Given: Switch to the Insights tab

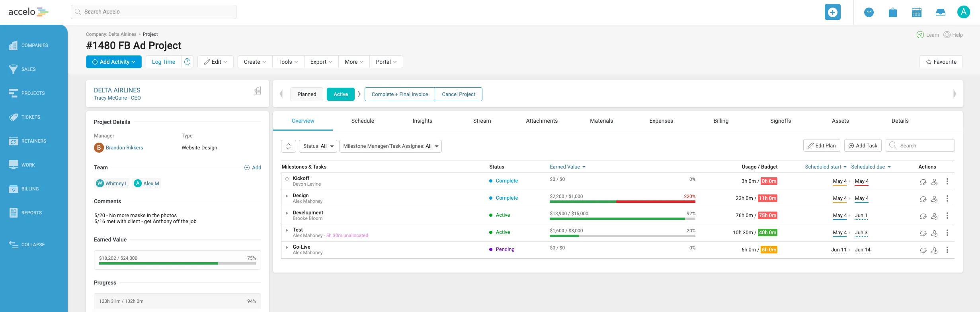Looking at the screenshot, I should coord(422,121).
